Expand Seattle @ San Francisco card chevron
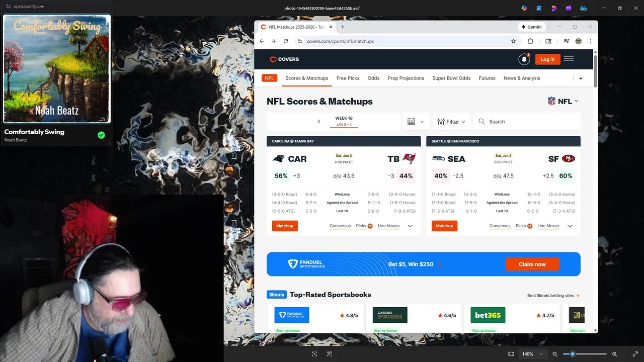The image size is (644, 362). (x=570, y=226)
